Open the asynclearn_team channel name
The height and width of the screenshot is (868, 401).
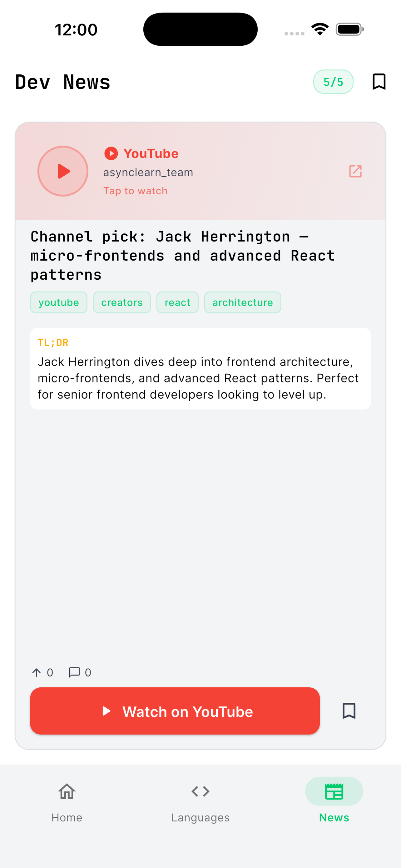coord(148,172)
